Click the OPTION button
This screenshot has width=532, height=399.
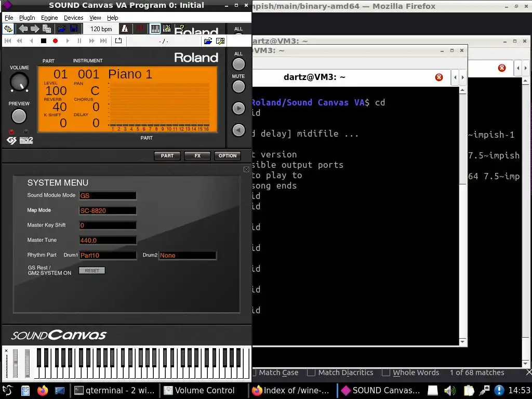coord(228,156)
